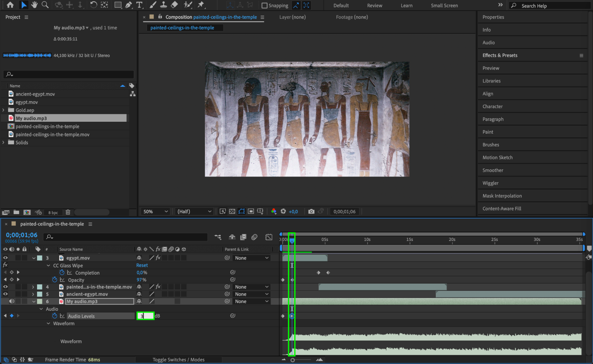The width and height of the screenshot is (593, 364).
Task: Select the Eraser tool
Action: (175, 5)
